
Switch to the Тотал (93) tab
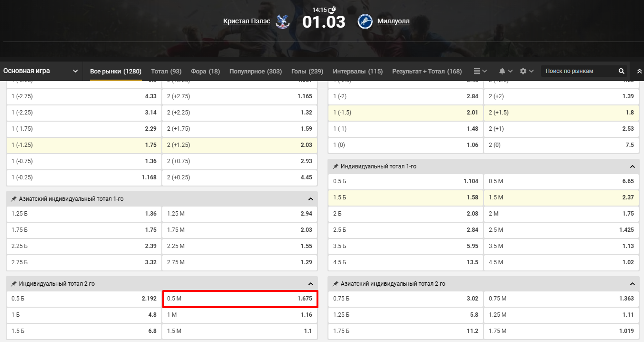coord(166,71)
